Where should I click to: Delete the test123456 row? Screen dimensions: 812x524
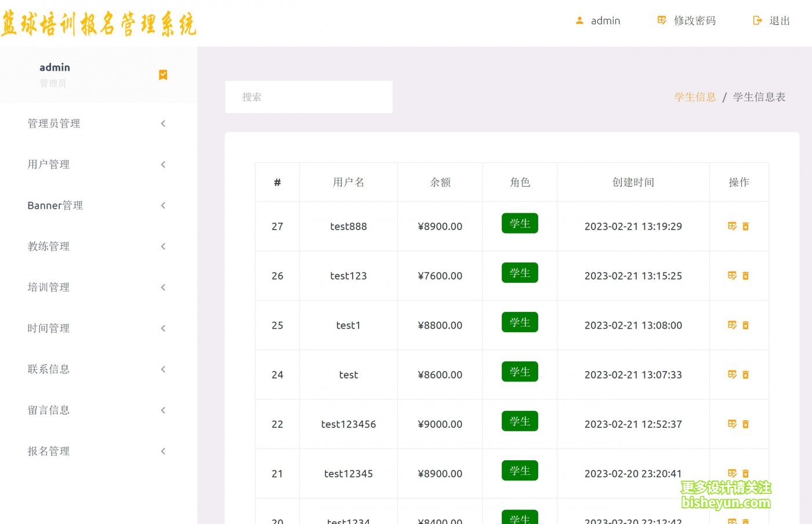click(x=745, y=424)
